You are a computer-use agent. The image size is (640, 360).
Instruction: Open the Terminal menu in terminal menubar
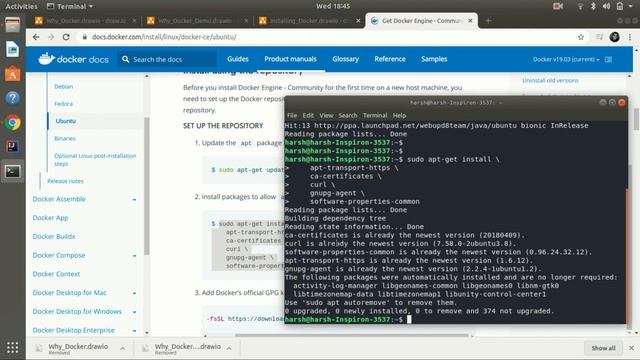pos(375,116)
